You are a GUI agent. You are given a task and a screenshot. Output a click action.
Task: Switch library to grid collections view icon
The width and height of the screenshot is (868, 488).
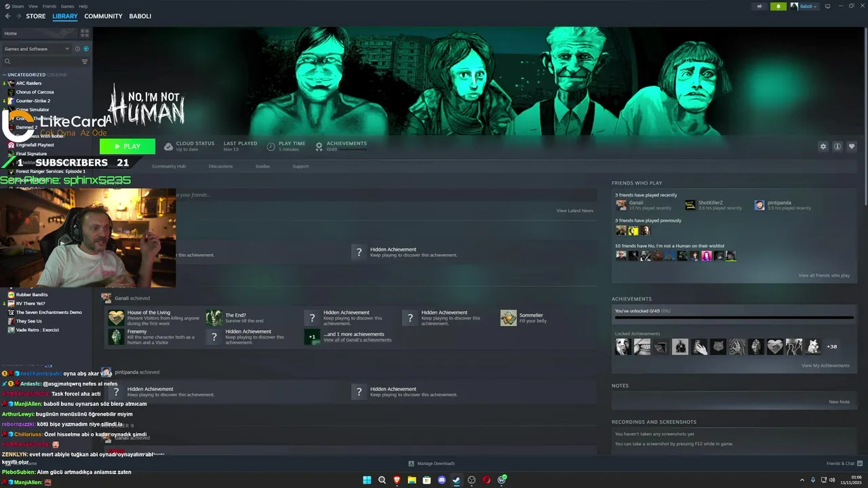pyautogui.click(x=85, y=33)
